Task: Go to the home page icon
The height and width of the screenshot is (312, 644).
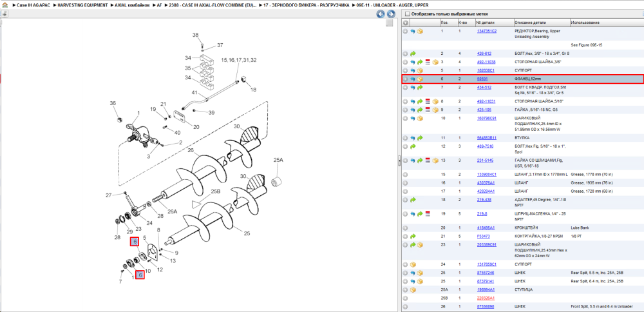Action: (5, 5)
